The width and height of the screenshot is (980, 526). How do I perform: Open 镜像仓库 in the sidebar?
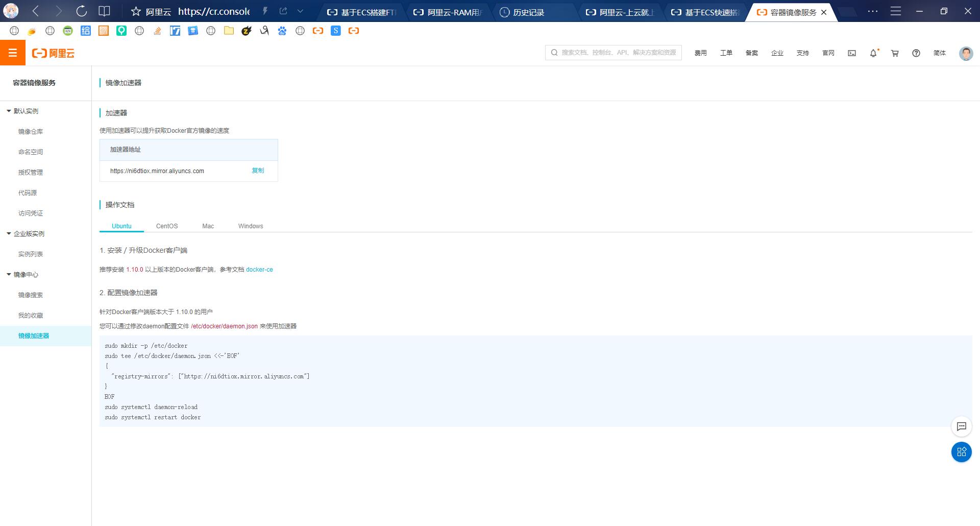31,131
